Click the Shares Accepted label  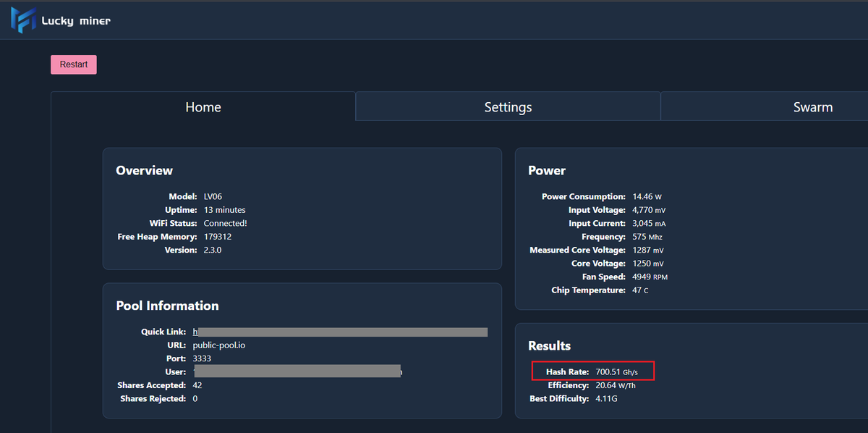[152, 385]
